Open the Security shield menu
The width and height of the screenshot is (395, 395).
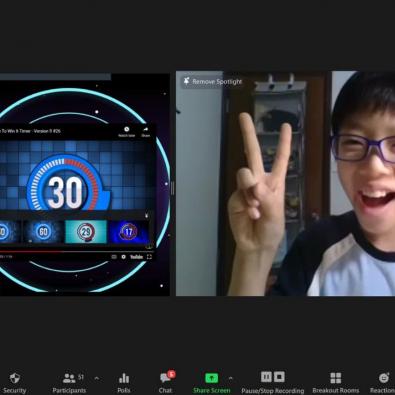[x=14, y=383]
